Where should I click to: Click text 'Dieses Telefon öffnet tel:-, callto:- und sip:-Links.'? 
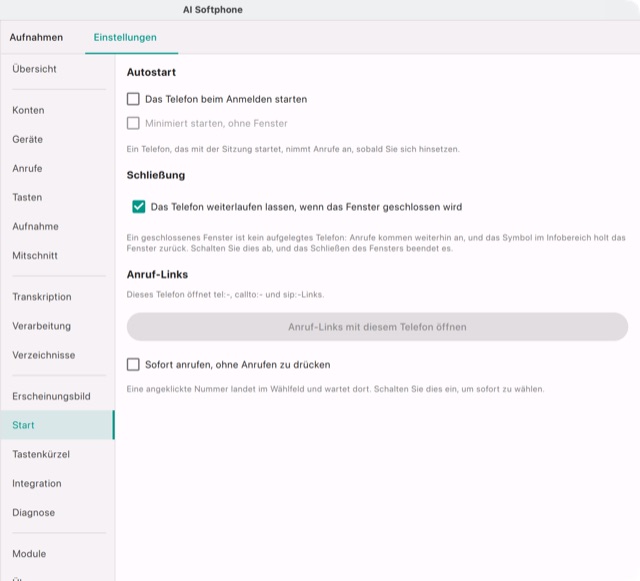pyautogui.click(x=225, y=294)
